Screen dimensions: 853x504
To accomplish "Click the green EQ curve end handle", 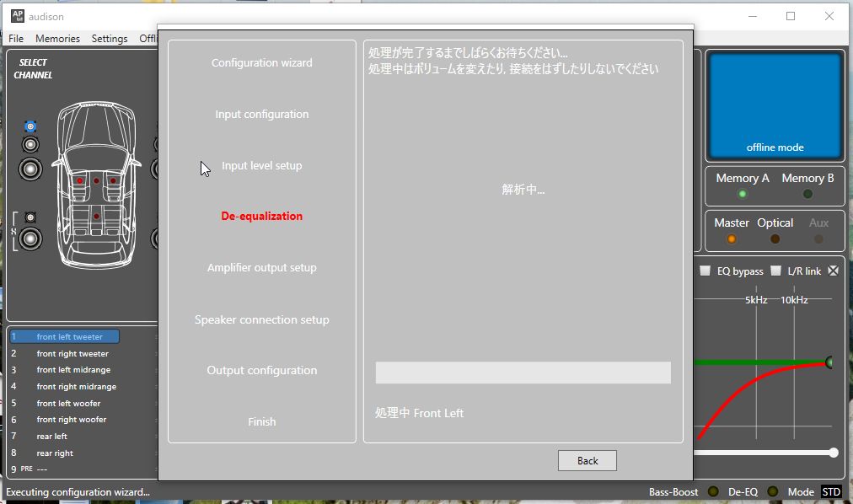I will click(x=829, y=362).
